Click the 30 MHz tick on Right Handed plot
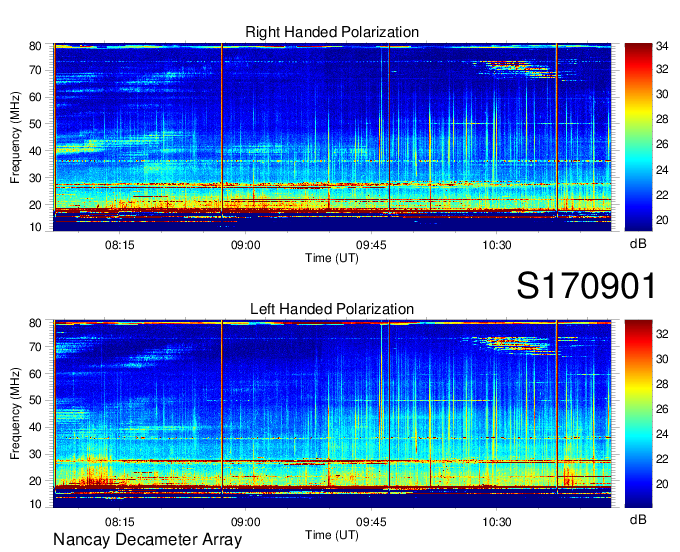The width and height of the screenshot is (680, 552). click(x=35, y=178)
